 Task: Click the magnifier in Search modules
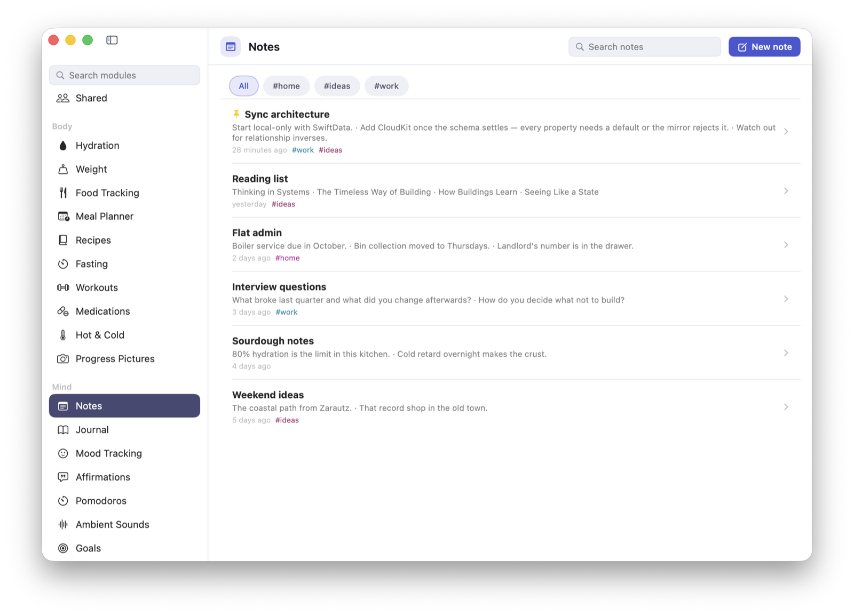click(60, 75)
